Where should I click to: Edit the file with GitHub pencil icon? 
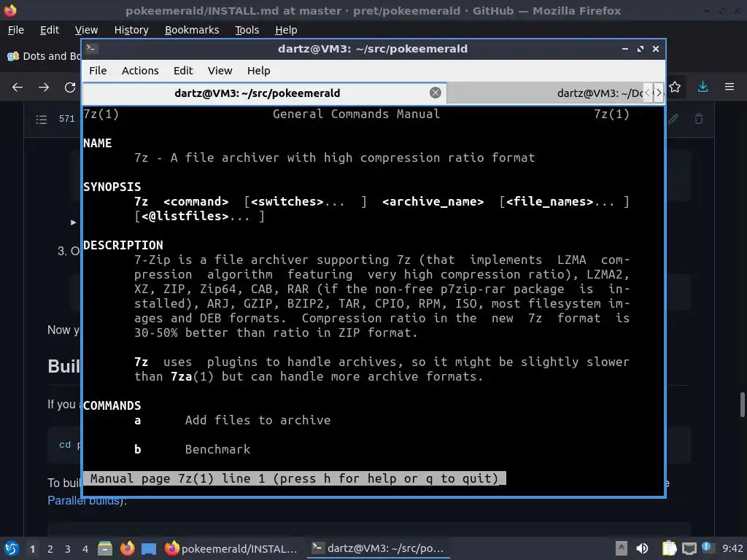(x=673, y=119)
